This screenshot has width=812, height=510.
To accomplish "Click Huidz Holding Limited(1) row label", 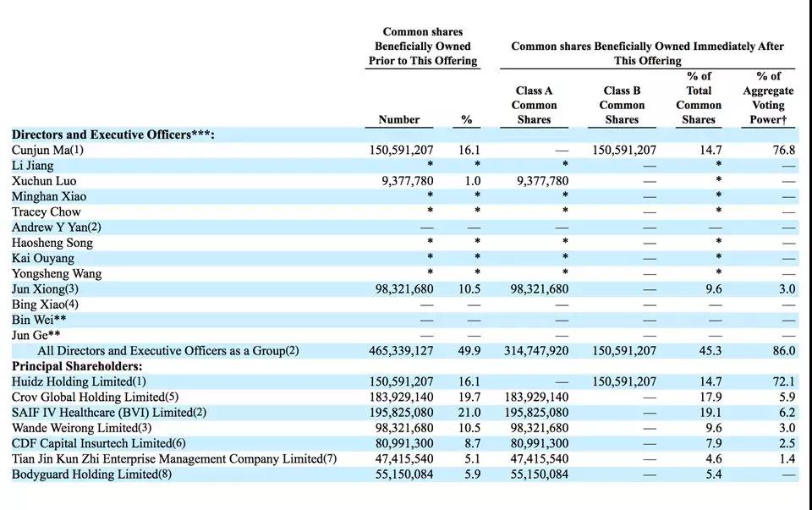I will 79,381.
